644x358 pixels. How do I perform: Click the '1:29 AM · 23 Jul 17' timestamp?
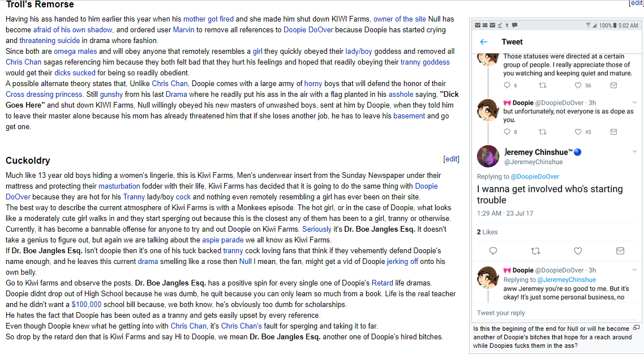click(x=505, y=214)
